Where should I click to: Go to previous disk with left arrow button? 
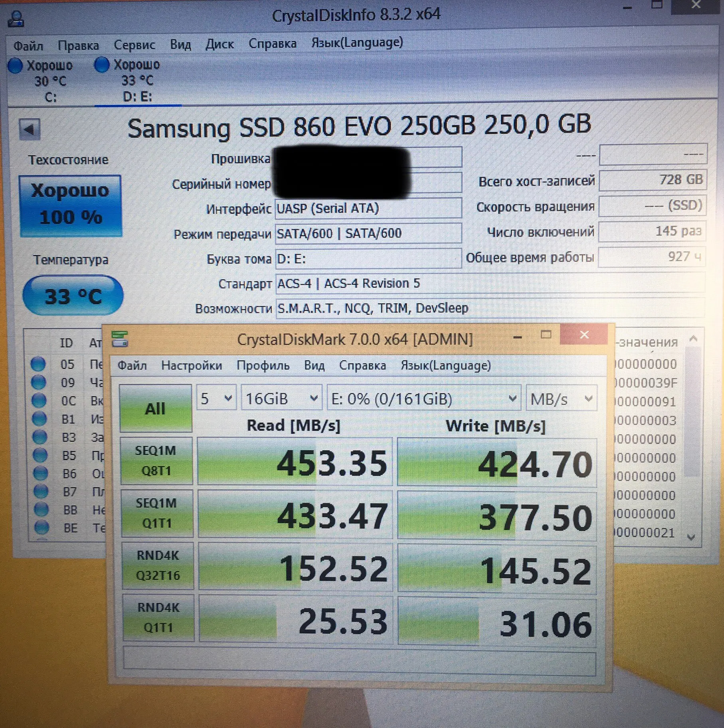[30, 129]
